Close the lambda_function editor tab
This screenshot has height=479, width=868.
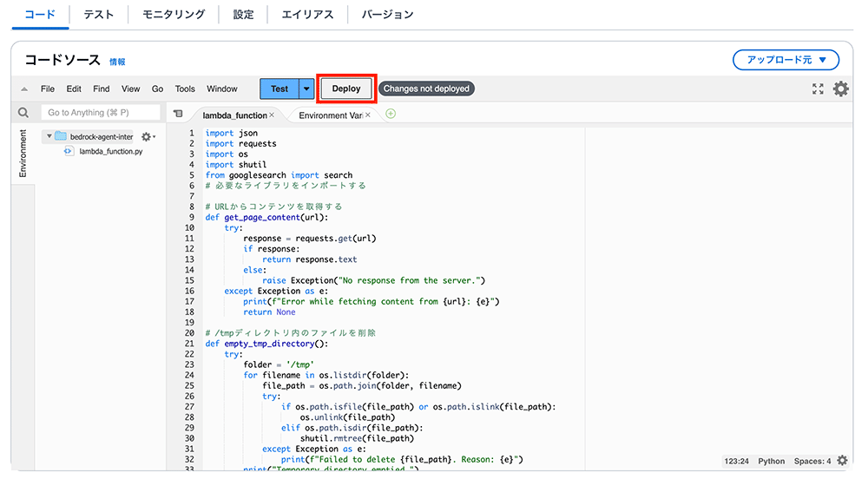pyautogui.click(x=272, y=115)
